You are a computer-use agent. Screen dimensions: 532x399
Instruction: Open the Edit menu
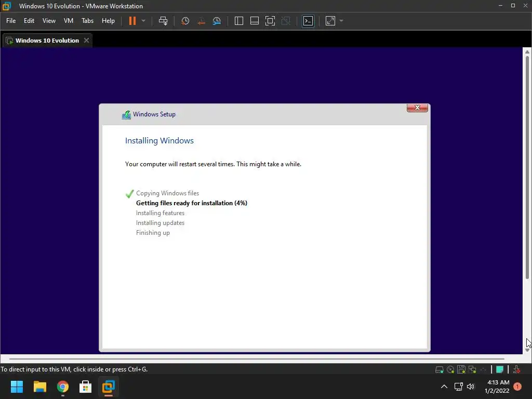click(29, 21)
